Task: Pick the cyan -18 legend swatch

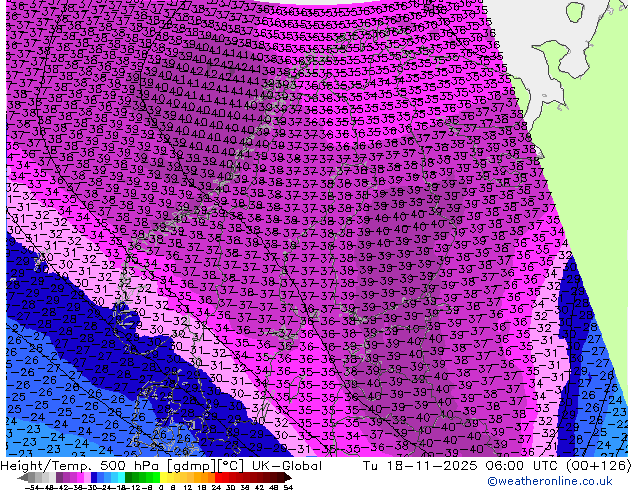Action: tap(121, 477)
